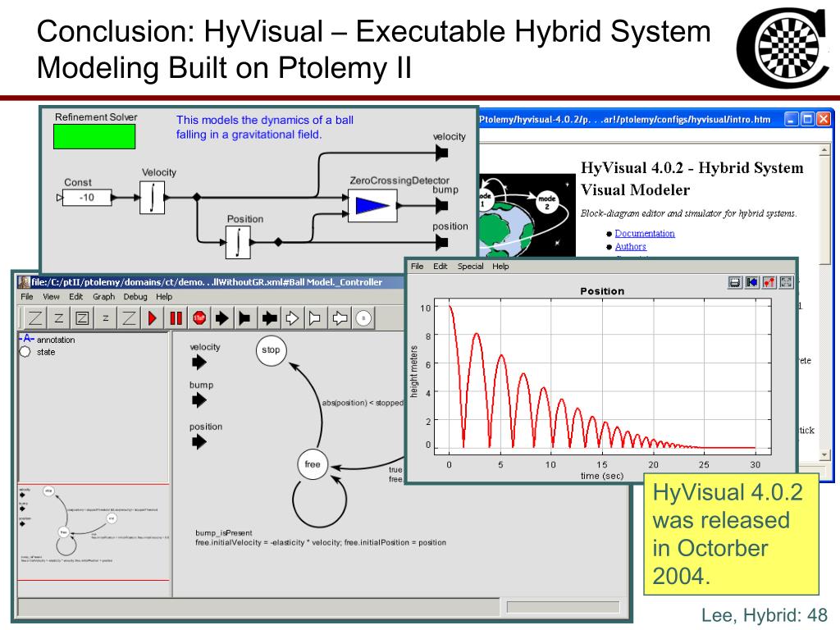Click the position output port in the ball model

pos(441,243)
